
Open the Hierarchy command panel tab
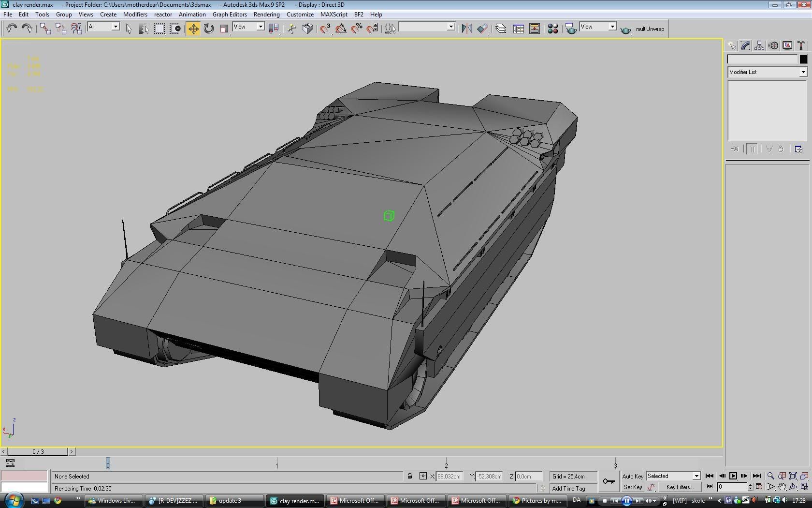point(759,45)
